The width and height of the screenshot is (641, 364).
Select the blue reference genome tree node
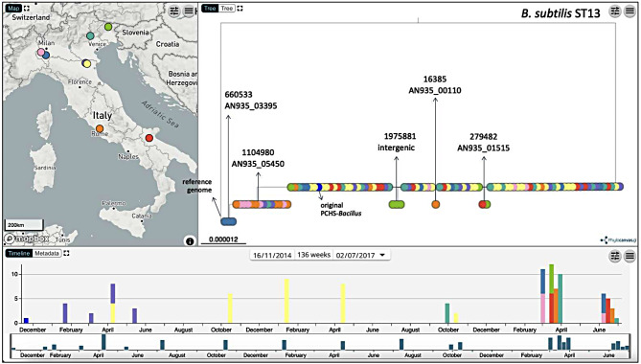click(x=229, y=221)
